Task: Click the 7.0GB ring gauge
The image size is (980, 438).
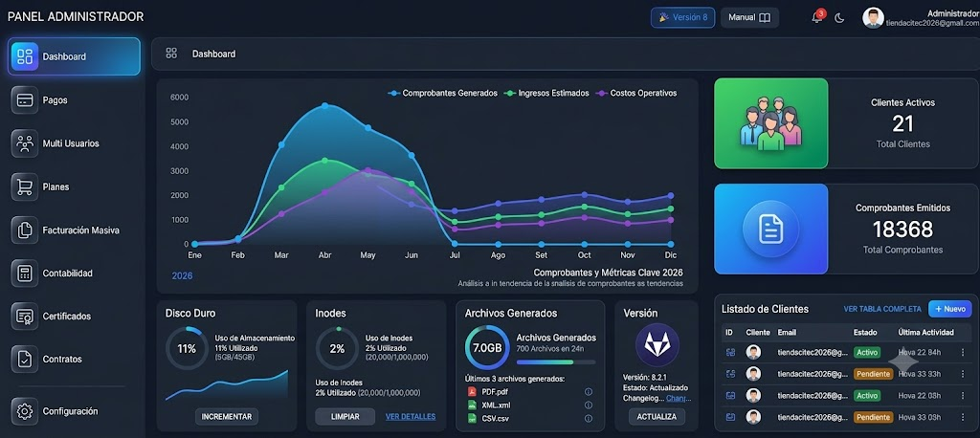Action: [487, 347]
